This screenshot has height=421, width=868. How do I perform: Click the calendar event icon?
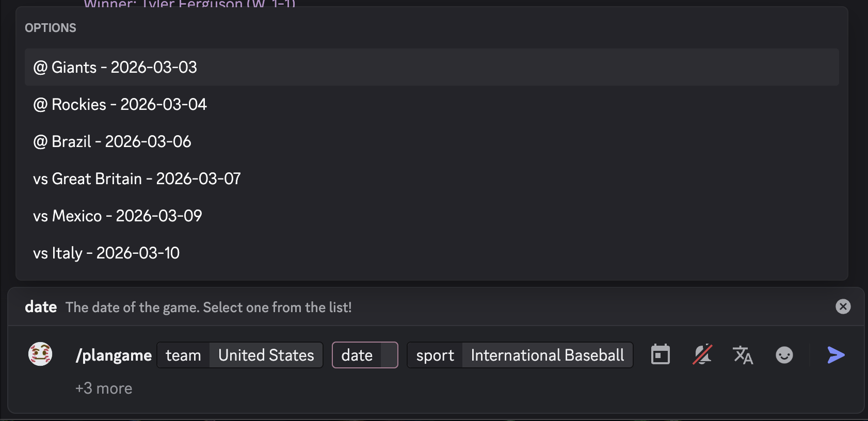(x=661, y=355)
